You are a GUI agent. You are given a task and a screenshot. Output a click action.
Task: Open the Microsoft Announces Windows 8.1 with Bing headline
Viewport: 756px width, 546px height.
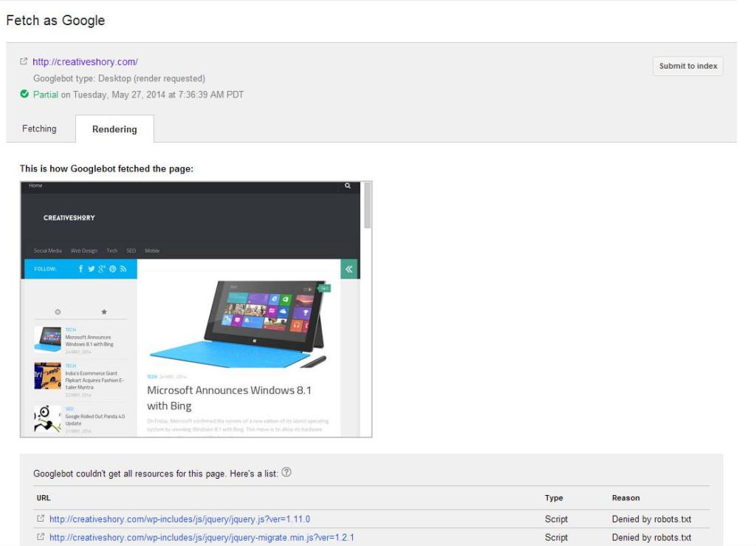tap(230, 398)
